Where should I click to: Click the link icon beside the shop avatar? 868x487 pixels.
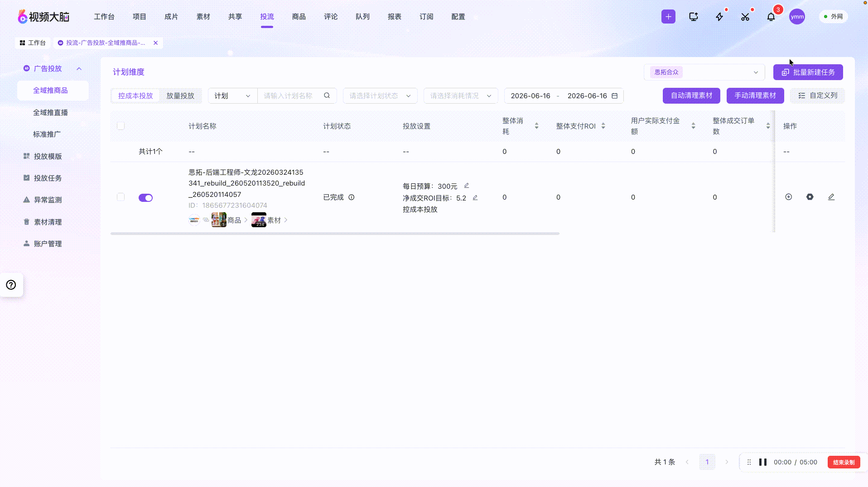point(206,220)
